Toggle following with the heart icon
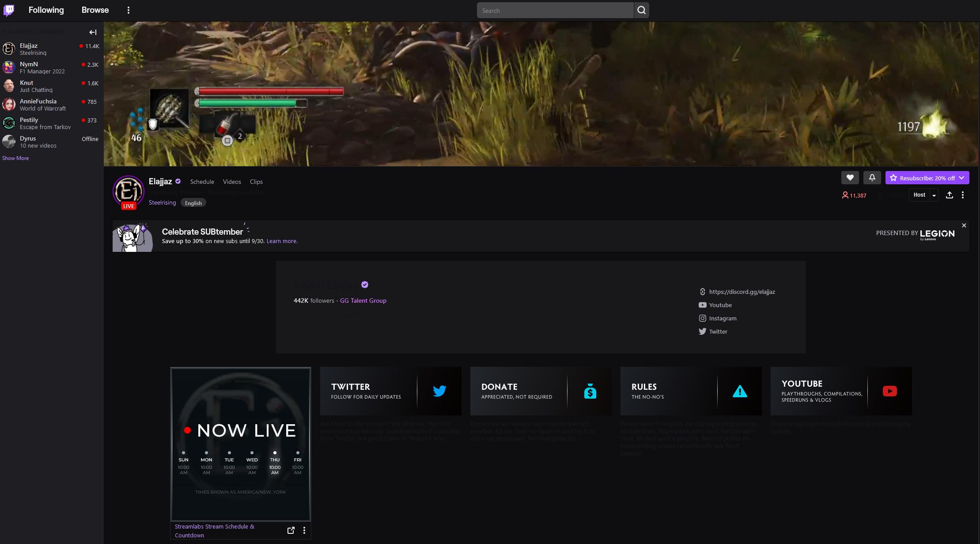980x544 pixels. pos(850,177)
